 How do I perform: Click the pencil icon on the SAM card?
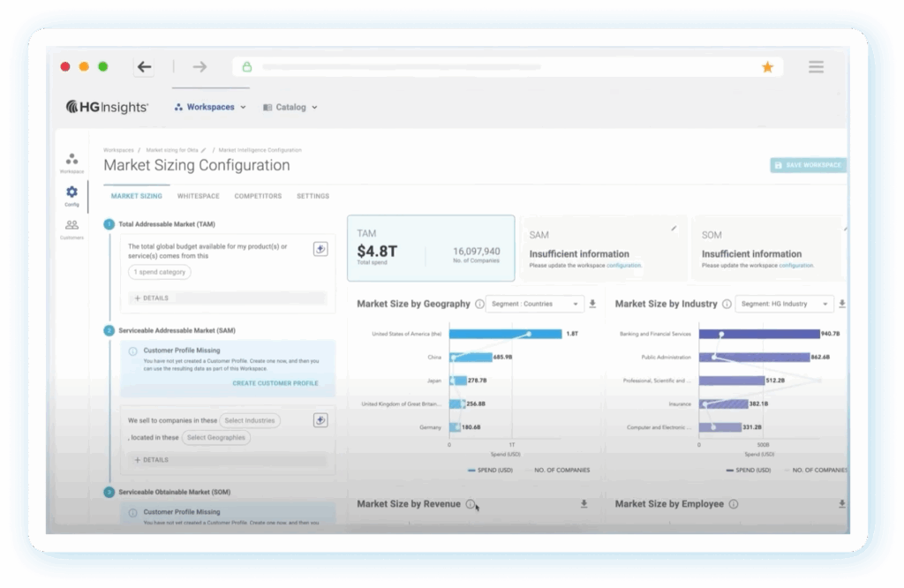click(674, 228)
